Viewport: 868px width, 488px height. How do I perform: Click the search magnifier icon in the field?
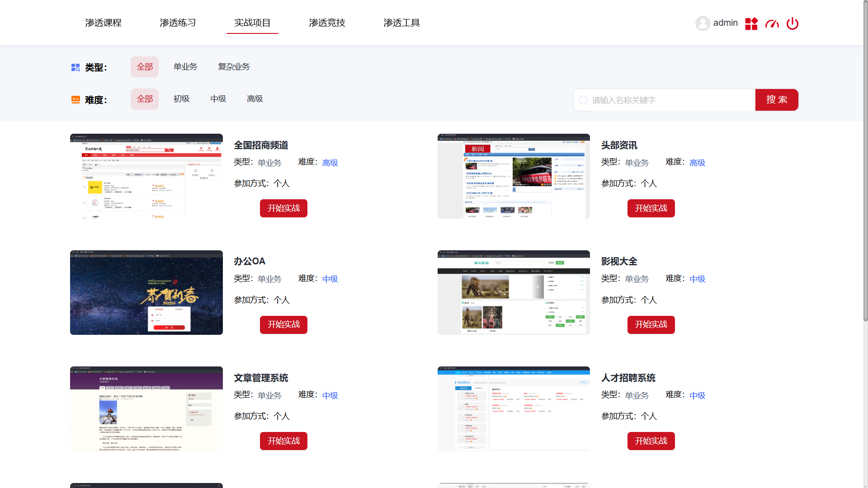pyautogui.click(x=583, y=100)
